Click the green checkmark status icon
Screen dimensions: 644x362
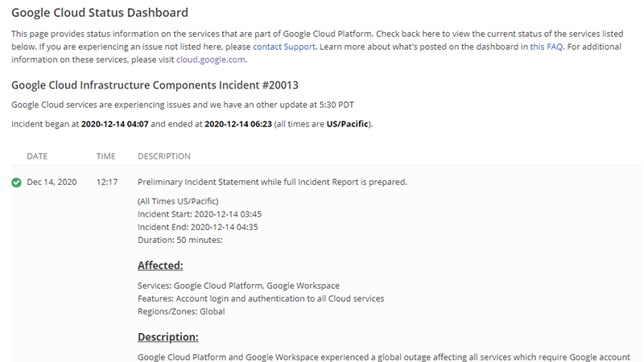16,182
